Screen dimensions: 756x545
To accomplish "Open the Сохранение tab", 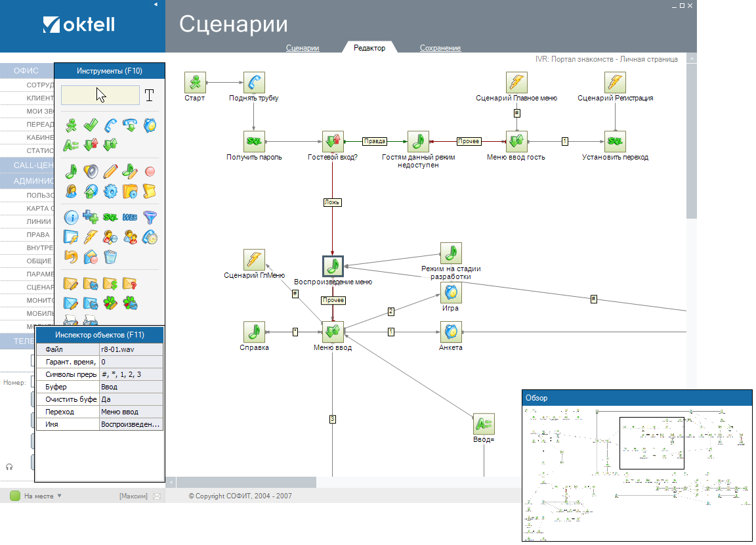I will pos(440,48).
